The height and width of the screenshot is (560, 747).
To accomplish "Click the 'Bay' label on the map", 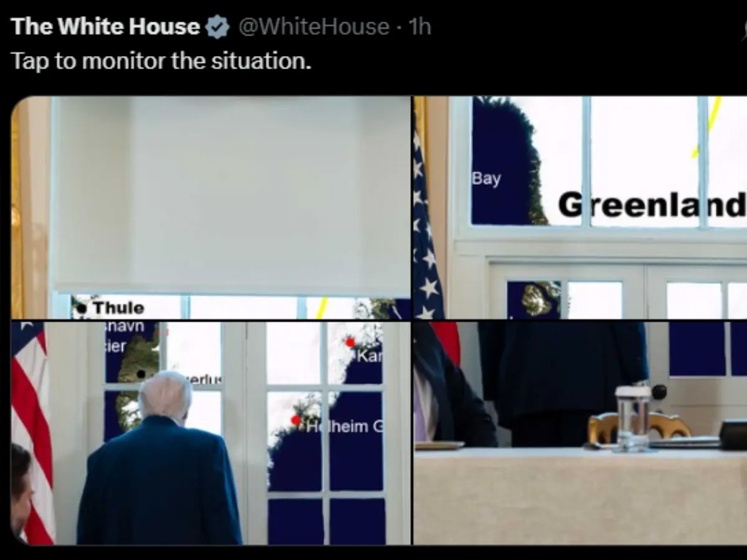I will [486, 179].
